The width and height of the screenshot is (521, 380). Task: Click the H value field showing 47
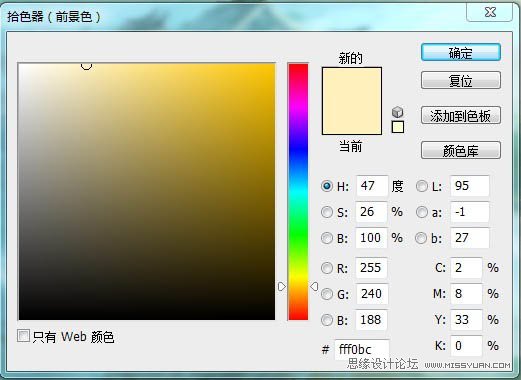click(372, 186)
